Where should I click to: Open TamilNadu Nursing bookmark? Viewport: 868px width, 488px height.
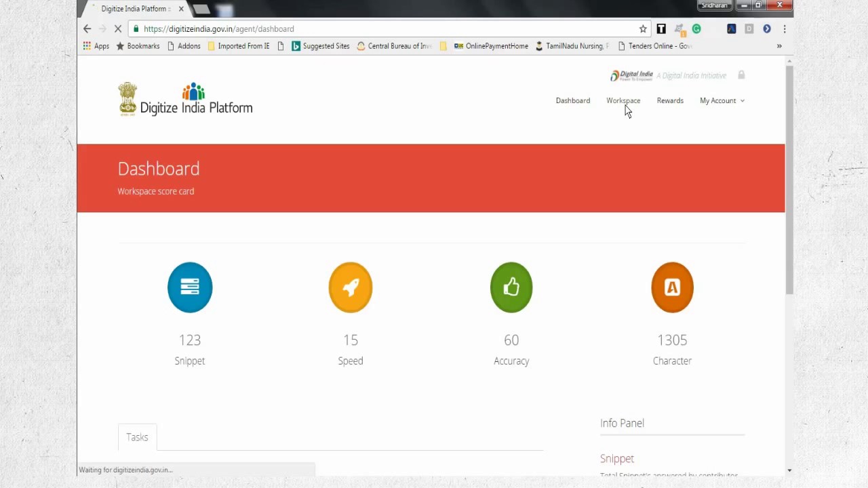572,46
